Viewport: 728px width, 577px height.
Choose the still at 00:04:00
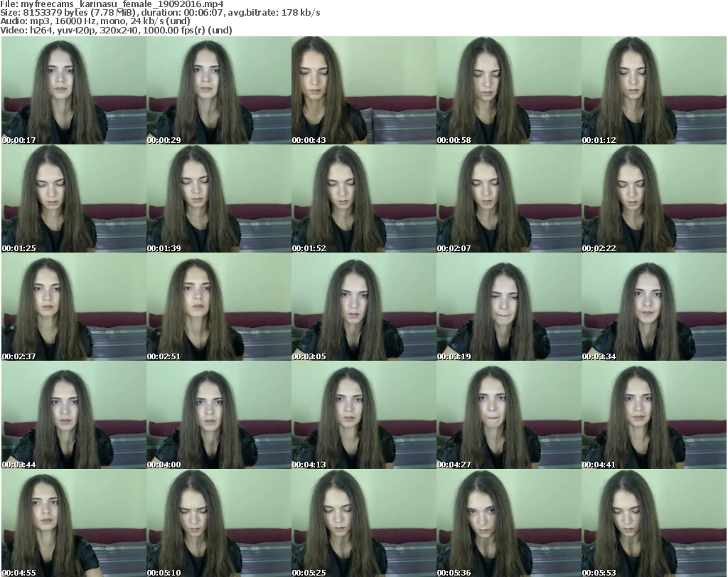[219, 415]
